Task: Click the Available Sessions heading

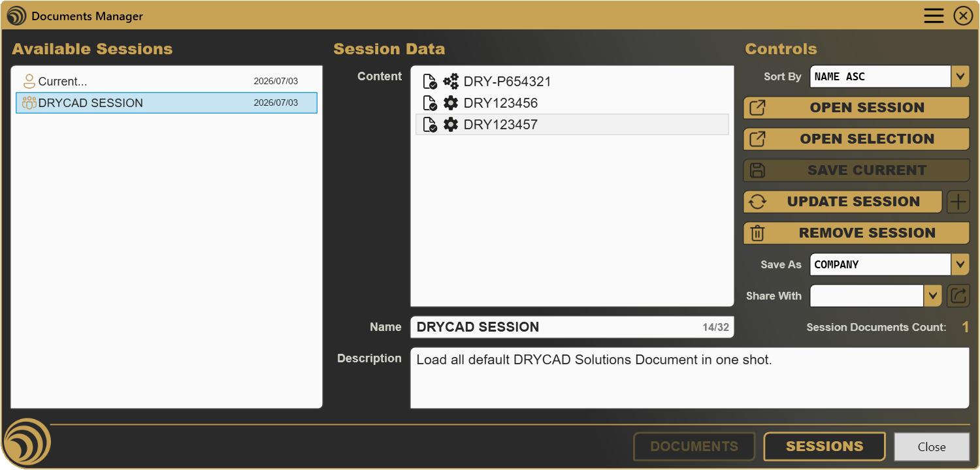Action: [x=92, y=49]
